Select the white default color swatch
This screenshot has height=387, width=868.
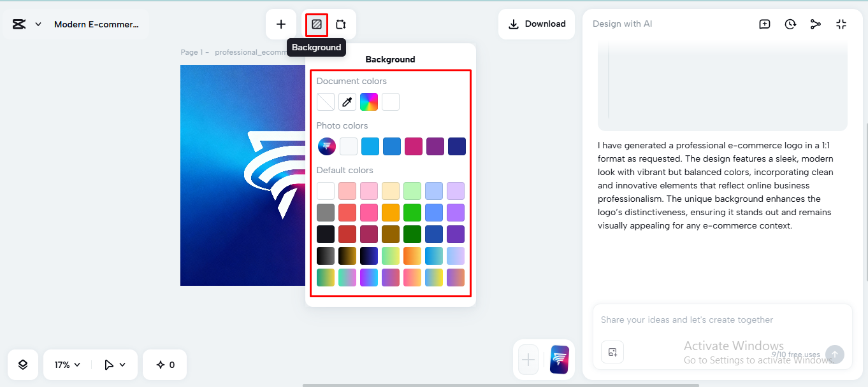(x=326, y=191)
